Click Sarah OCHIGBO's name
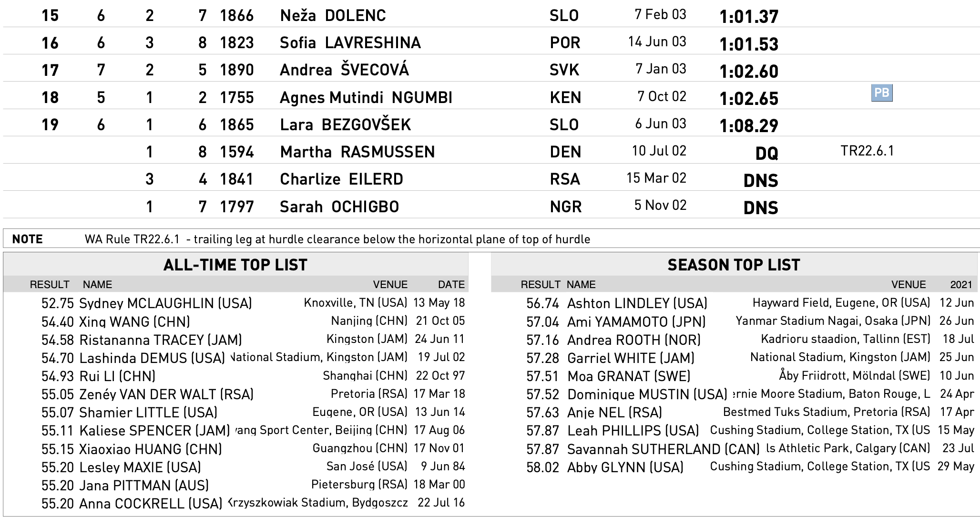The height and width of the screenshot is (518, 980). pyautogui.click(x=339, y=207)
